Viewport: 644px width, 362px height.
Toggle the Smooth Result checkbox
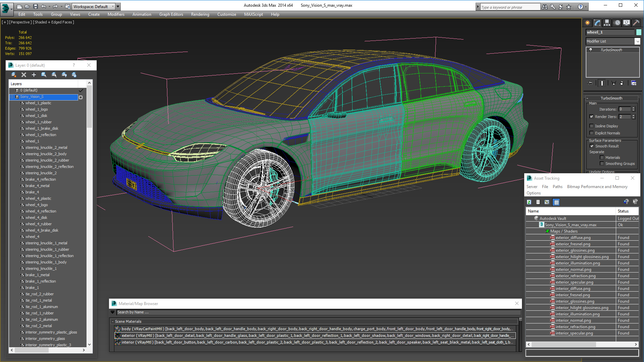point(592,146)
